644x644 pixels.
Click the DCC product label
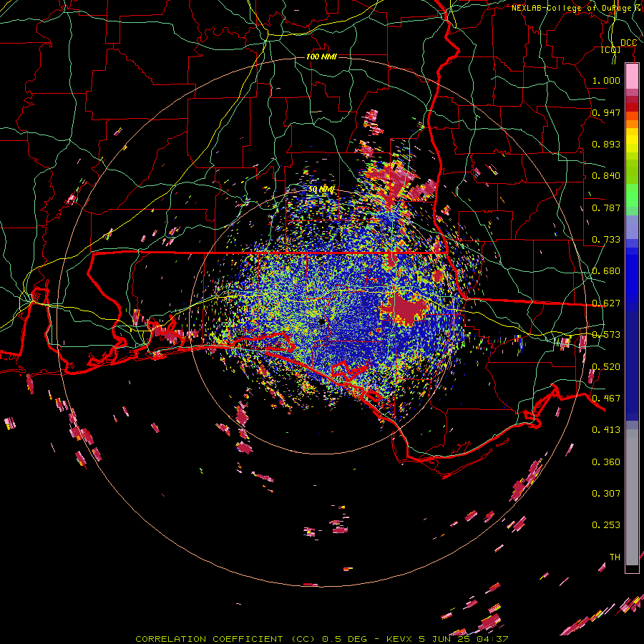[x=628, y=43]
